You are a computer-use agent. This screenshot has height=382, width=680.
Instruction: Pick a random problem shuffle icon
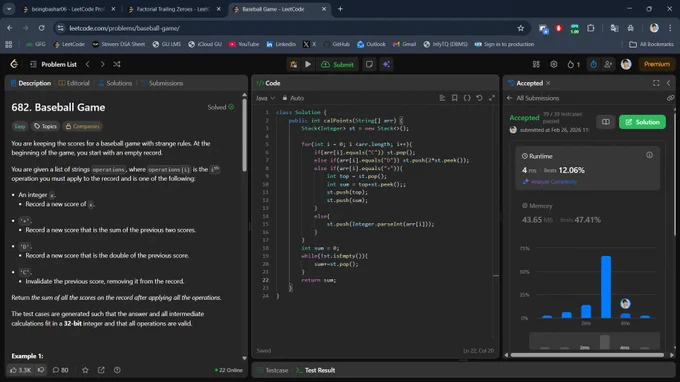[x=117, y=64]
